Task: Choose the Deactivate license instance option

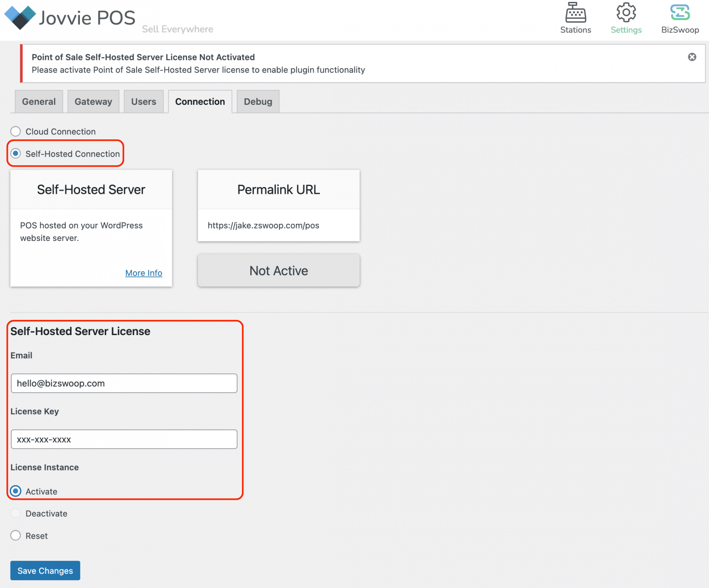Action: click(x=16, y=513)
